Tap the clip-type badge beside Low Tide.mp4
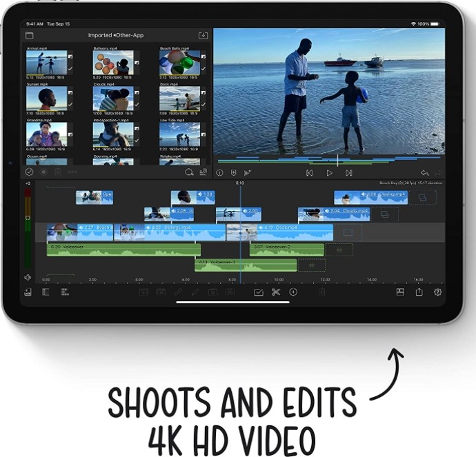Screen dimensions: 476x457 coord(204,134)
